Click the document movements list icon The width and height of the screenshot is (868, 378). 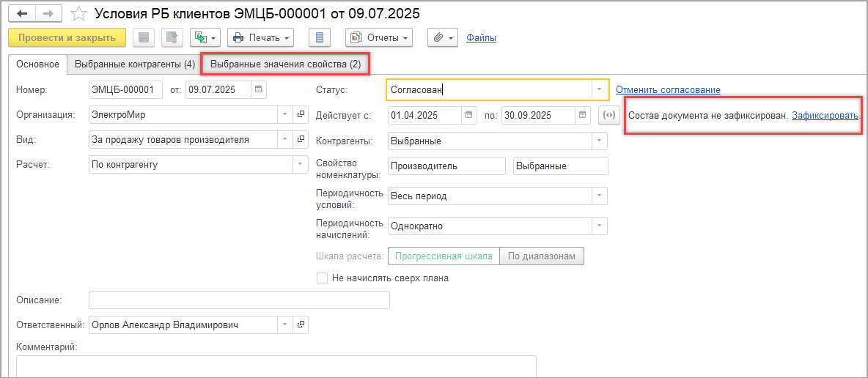click(x=320, y=37)
